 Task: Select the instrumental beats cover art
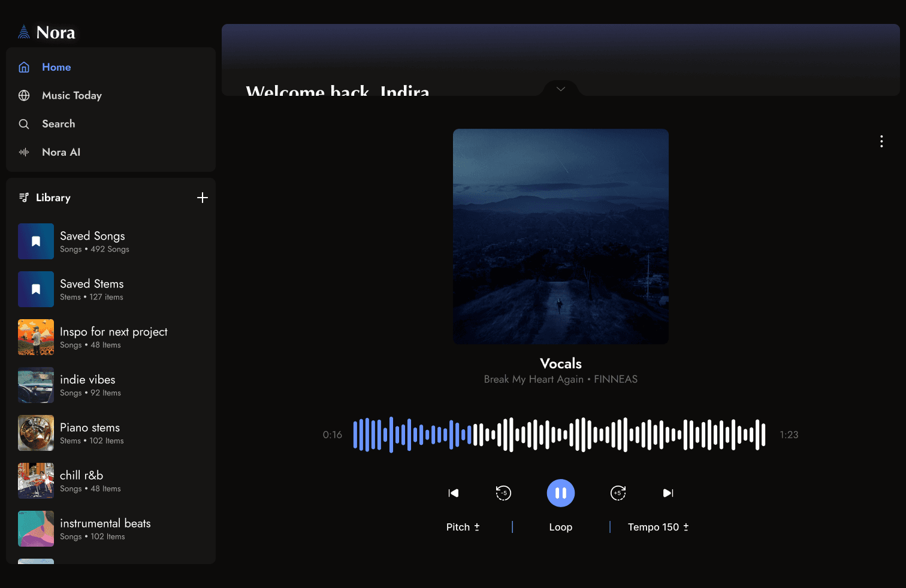pyautogui.click(x=36, y=529)
